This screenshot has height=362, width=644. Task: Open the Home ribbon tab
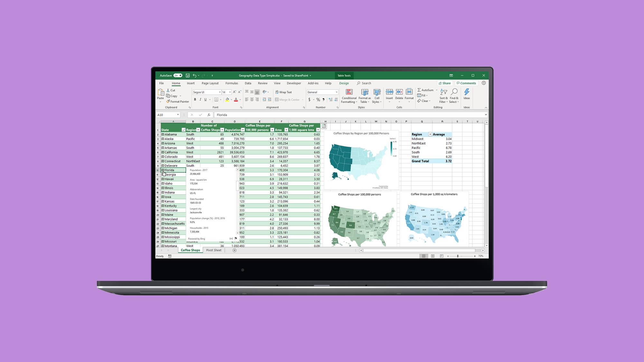click(175, 83)
